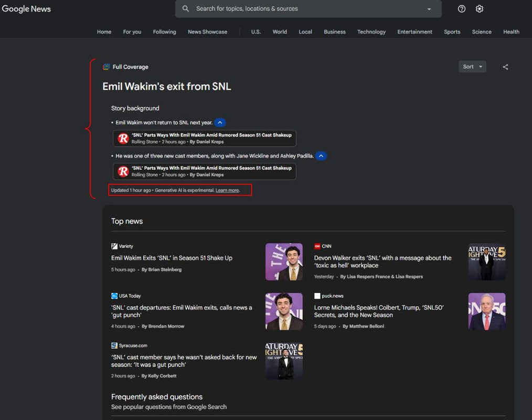This screenshot has height=420, width=532.
Task: Switch to the Science section
Action: pos(482,31)
